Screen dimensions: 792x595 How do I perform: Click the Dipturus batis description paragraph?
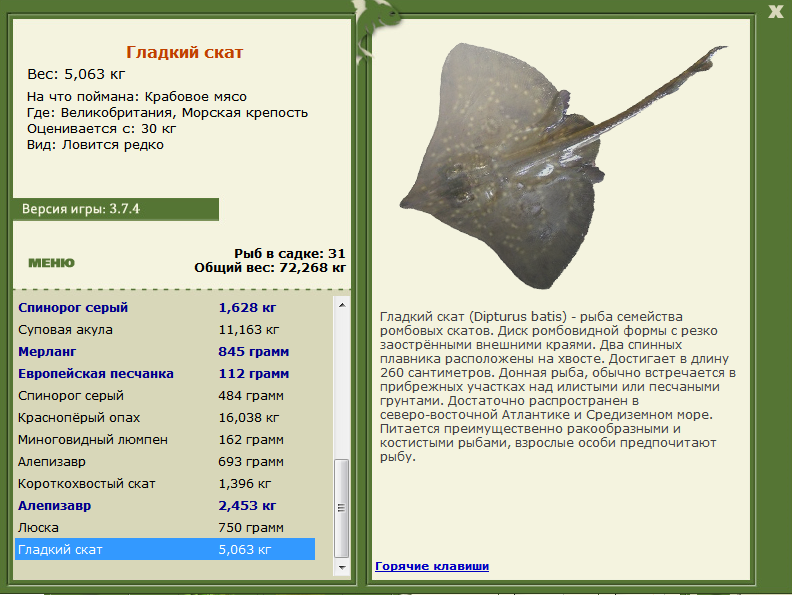[x=558, y=386]
